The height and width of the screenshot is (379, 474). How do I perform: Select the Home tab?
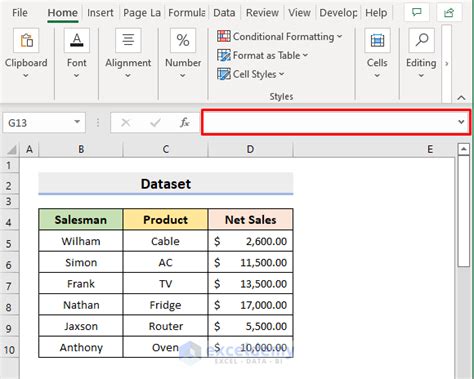(63, 13)
